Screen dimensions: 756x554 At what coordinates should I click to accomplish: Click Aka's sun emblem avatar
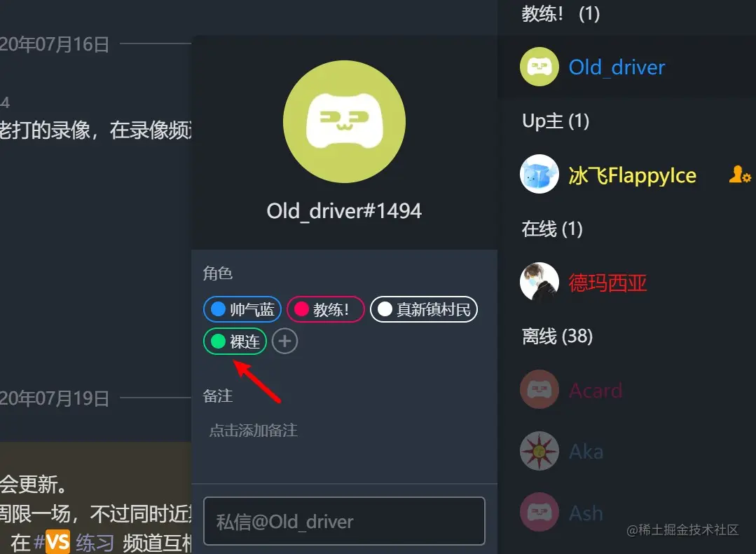[x=539, y=451]
